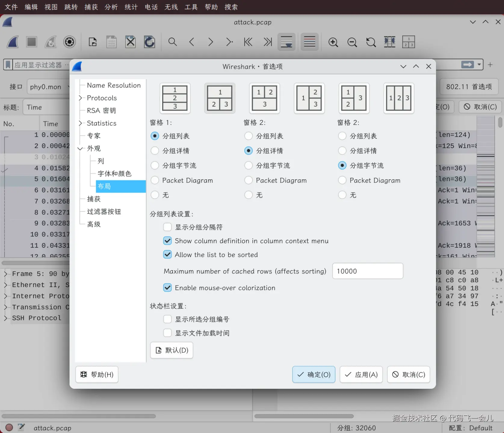The height and width of the screenshot is (433, 504).
Task: Open capture options gear icon
Action: pyautogui.click(x=70, y=42)
